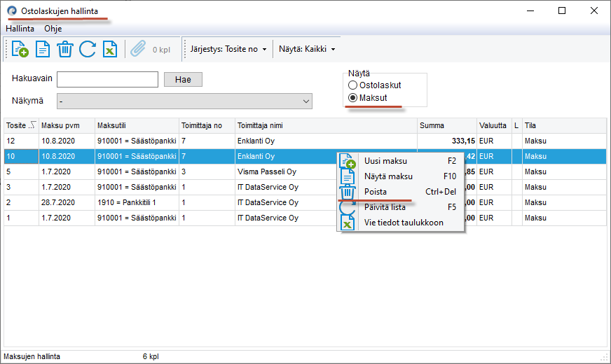Sort by the Summa column header

447,125
